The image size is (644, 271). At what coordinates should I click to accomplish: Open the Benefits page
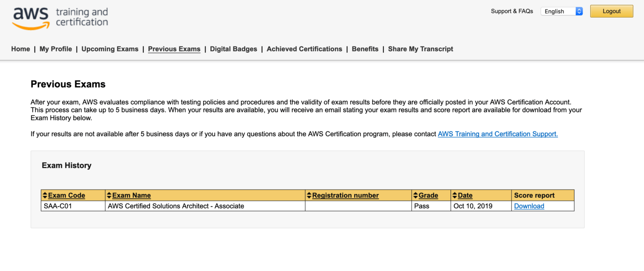(x=365, y=49)
